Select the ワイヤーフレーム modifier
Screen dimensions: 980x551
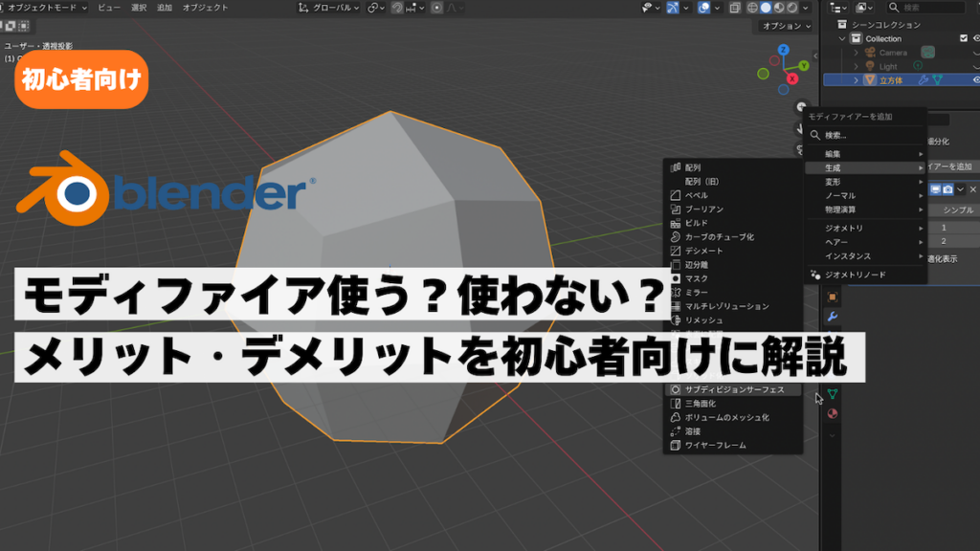715,445
